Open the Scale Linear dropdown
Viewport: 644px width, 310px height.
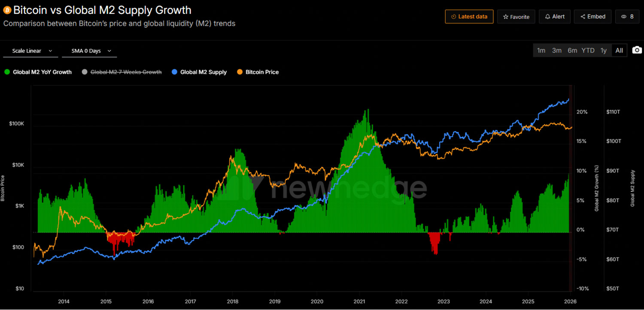(x=32, y=51)
